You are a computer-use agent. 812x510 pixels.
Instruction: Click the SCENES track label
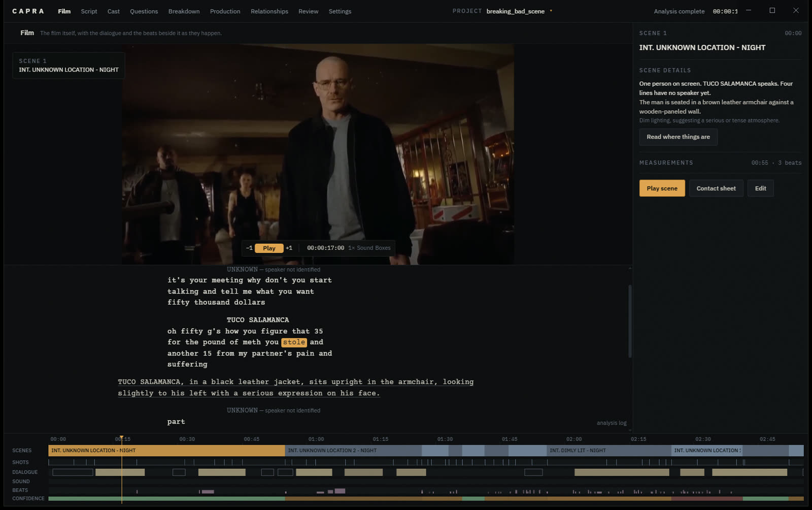(22, 451)
